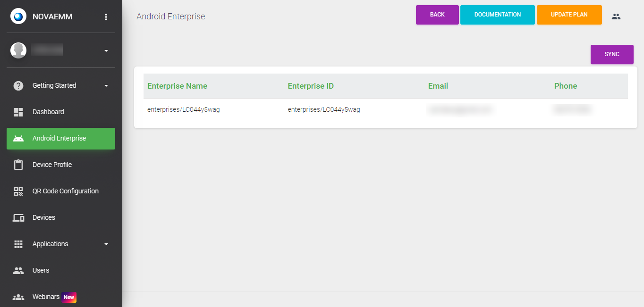
Task: Select the Getting Started menu item
Action: [x=54, y=85]
